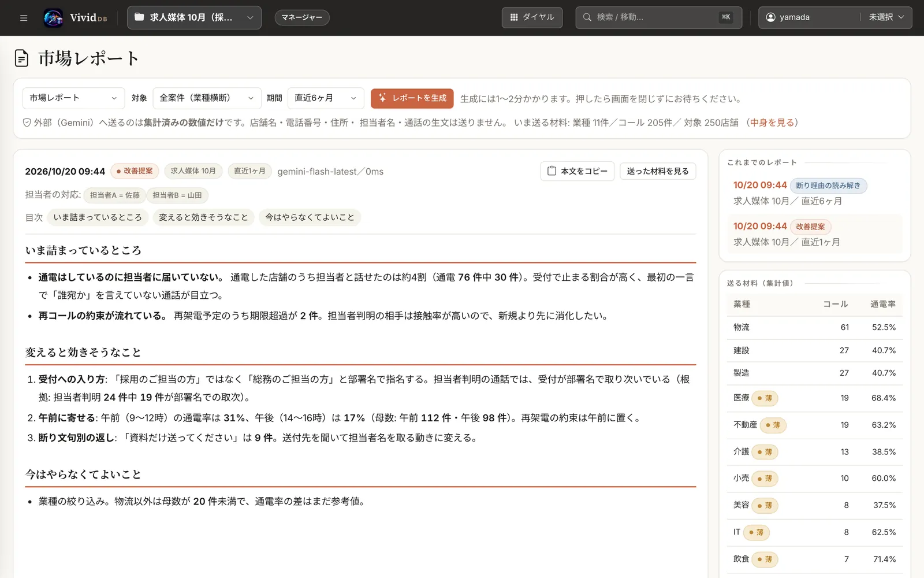Click the document icon beside 市場レポート title
This screenshot has height=578, width=924.
21,58
